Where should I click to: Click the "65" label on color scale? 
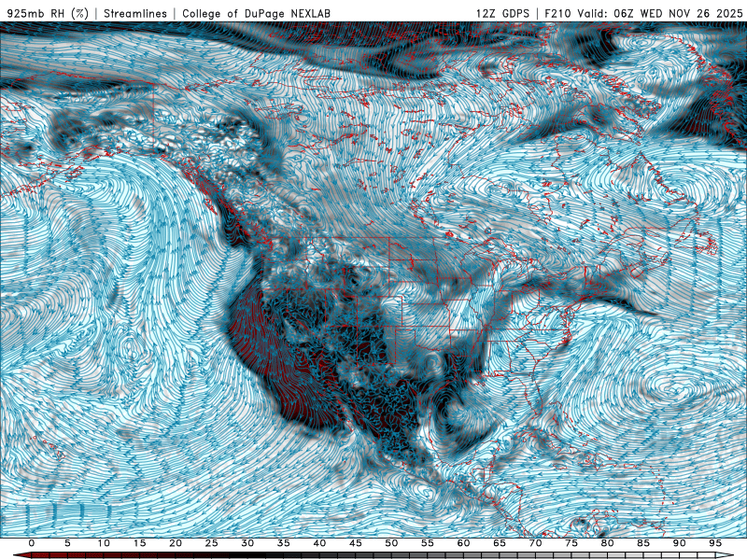pyautogui.click(x=500, y=543)
